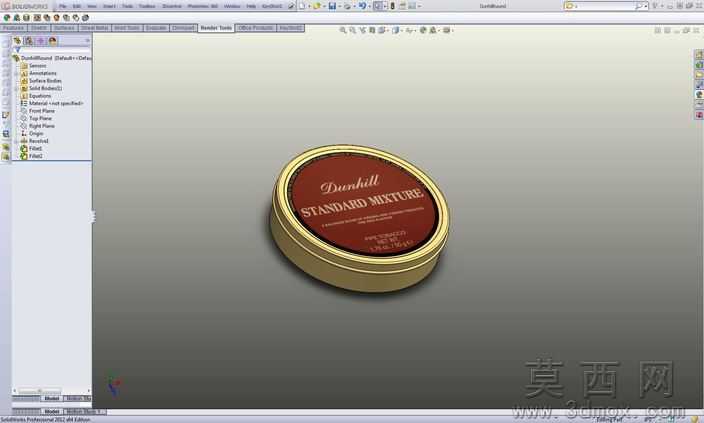Expand the Annotations tree node
This screenshot has width=704, height=423.
(x=16, y=73)
